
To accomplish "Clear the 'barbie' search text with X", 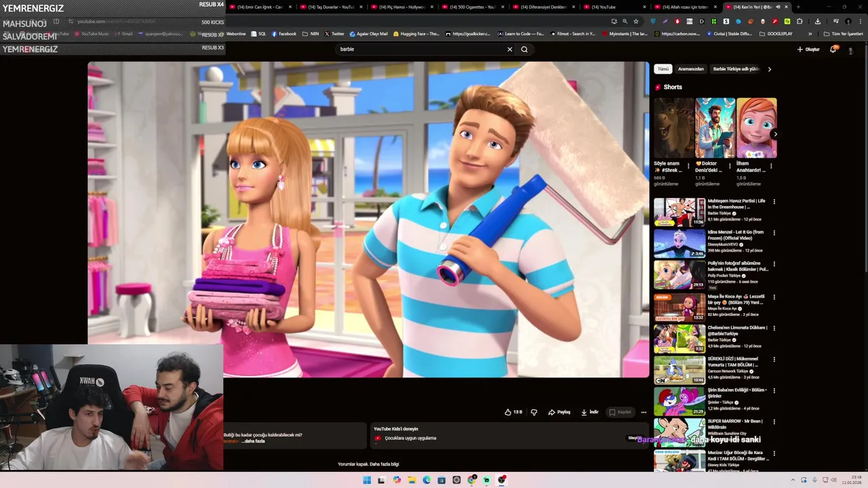I will click(510, 49).
